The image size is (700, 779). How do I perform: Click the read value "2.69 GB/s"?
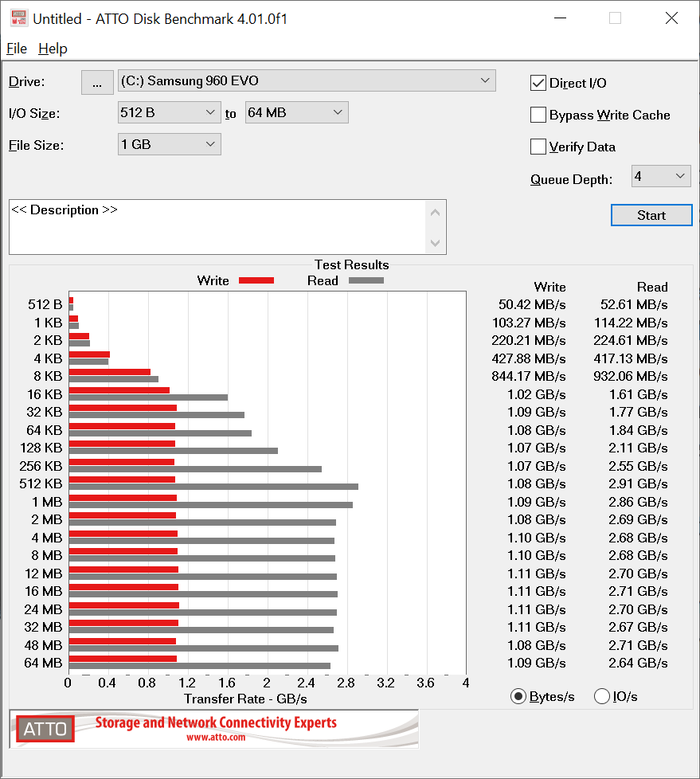(639, 519)
